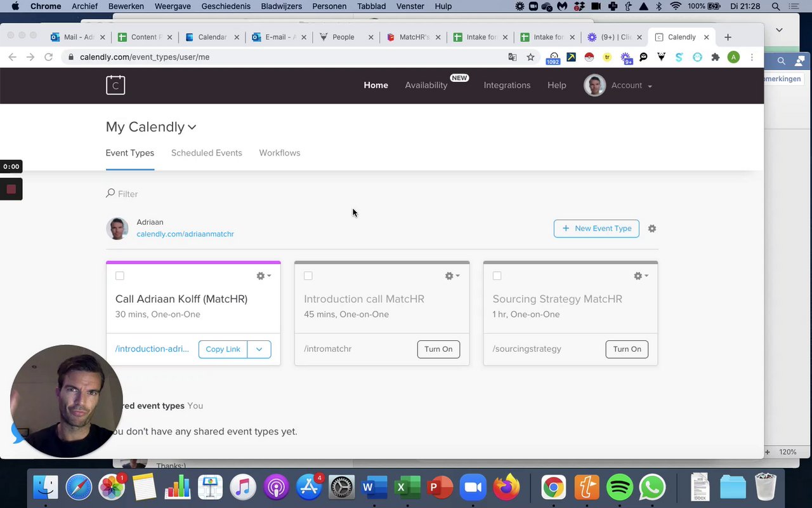Open gear menu on Introduction call card
This screenshot has height=508, width=812.
(452, 276)
